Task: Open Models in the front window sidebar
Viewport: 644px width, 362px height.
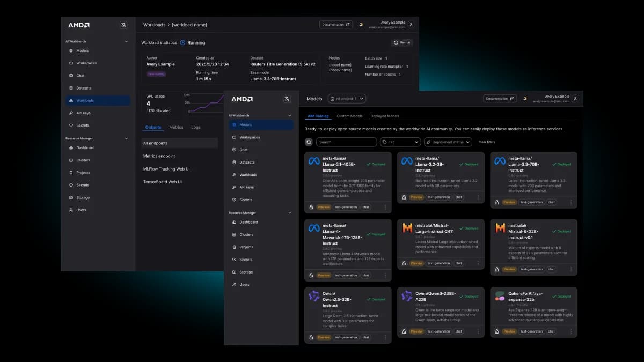Action: (x=261, y=125)
